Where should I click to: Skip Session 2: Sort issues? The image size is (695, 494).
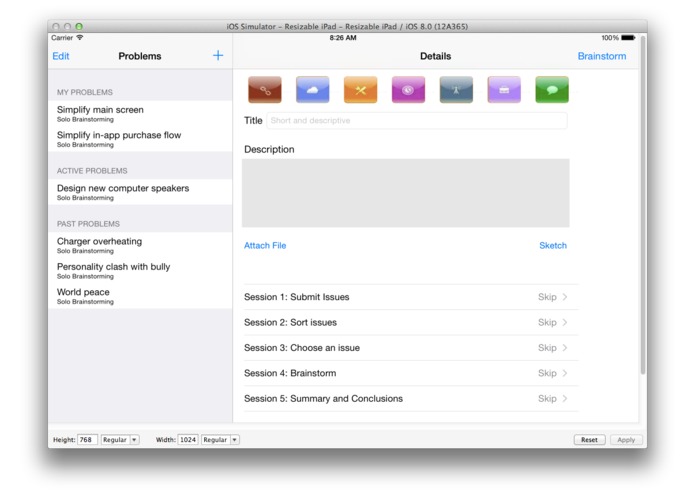pyautogui.click(x=547, y=322)
